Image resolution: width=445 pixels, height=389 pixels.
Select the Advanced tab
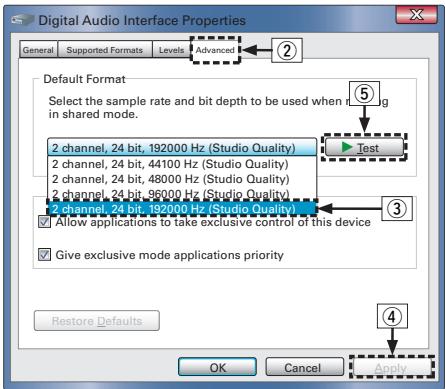215,50
